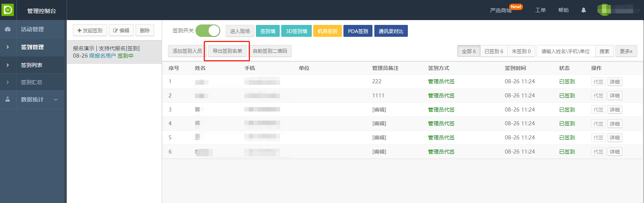Click the 数据统计 flask icon
644x203 pixels.
coord(8,99)
